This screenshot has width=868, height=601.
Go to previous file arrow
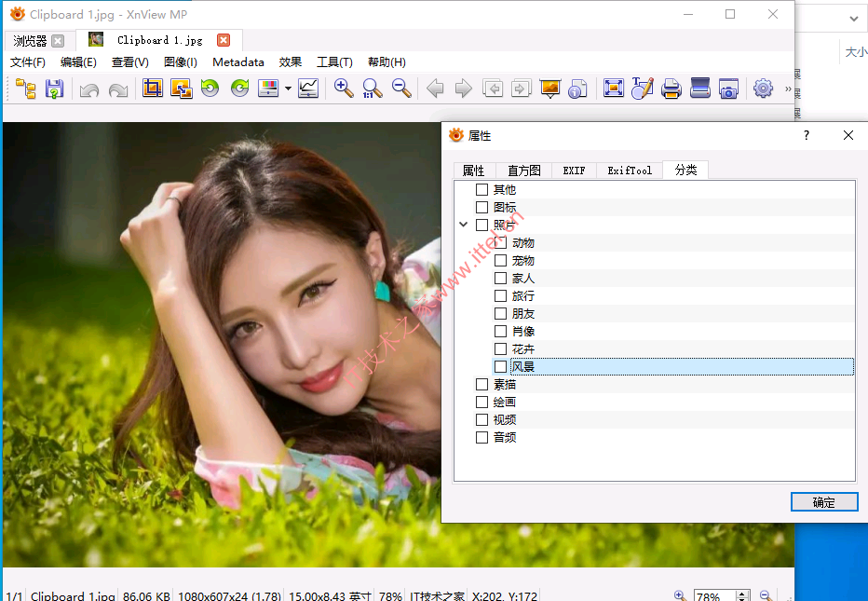435,89
